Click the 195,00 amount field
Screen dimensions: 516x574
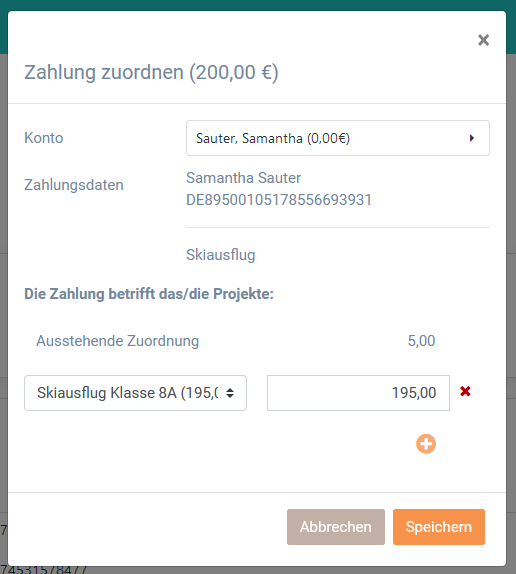(358, 393)
